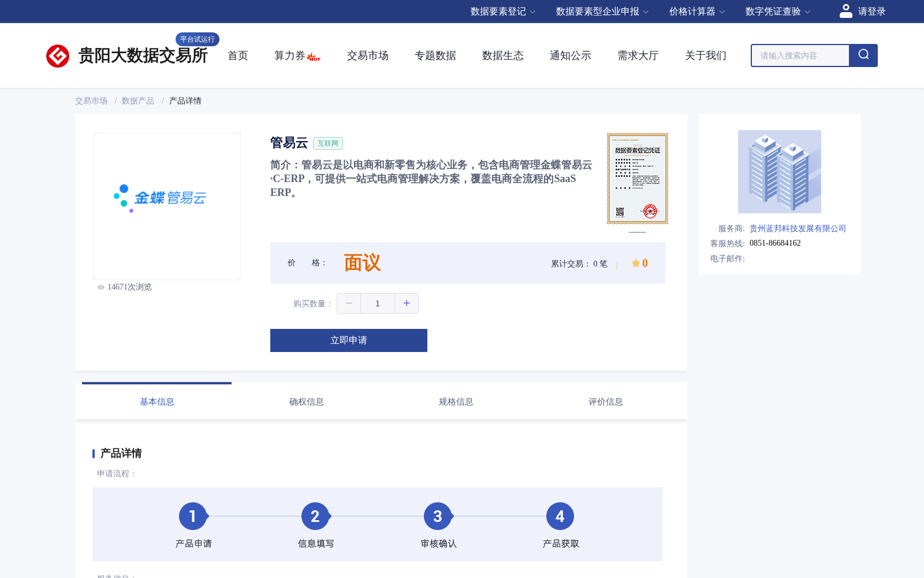Click the 14671次浏览 view count text
The width and height of the screenshot is (924, 578).
click(129, 287)
